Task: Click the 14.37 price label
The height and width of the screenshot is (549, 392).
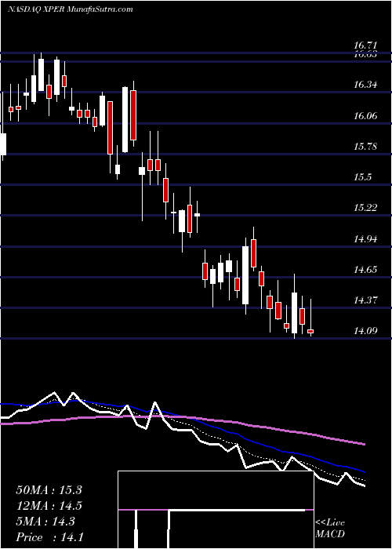Action: 365,300
